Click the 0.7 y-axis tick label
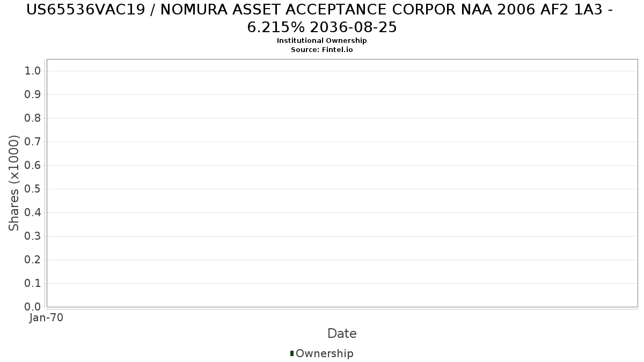The width and height of the screenshot is (644, 362). point(33,142)
